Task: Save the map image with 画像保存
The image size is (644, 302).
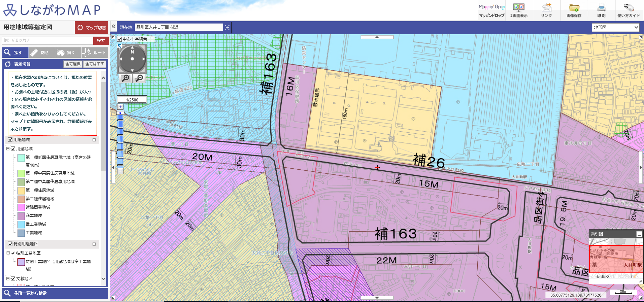Action: point(574,10)
